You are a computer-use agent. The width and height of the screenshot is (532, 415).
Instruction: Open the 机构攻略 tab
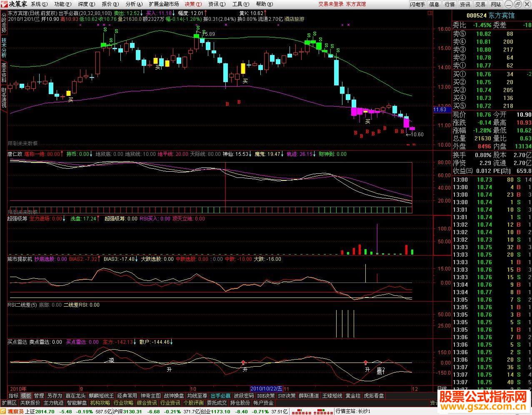[100, 403]
